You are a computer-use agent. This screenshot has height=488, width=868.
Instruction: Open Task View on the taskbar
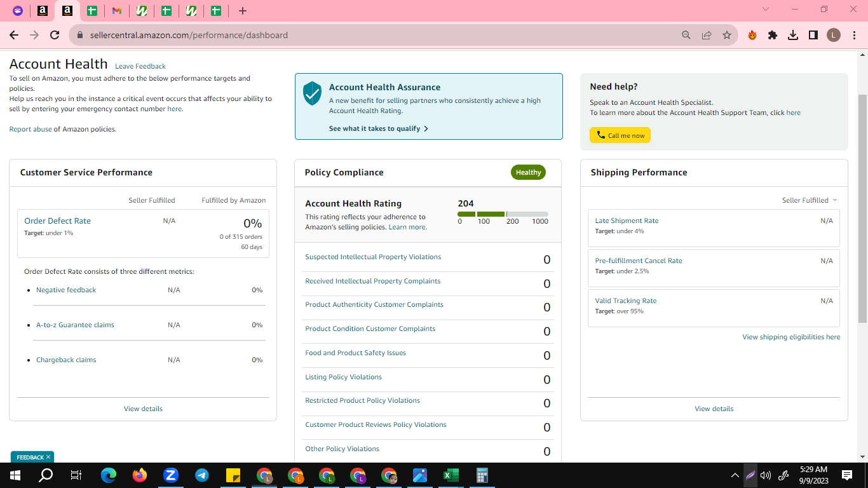click(76, 475)
